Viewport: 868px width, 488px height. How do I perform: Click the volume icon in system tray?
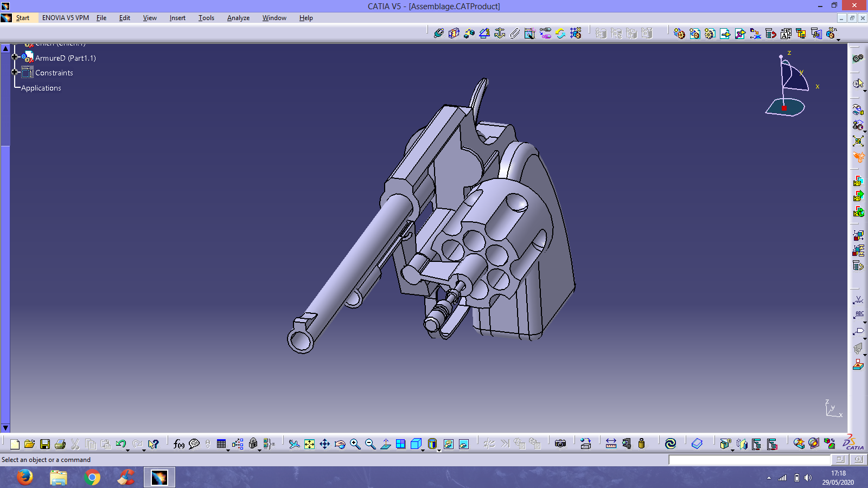pos(808,478)
